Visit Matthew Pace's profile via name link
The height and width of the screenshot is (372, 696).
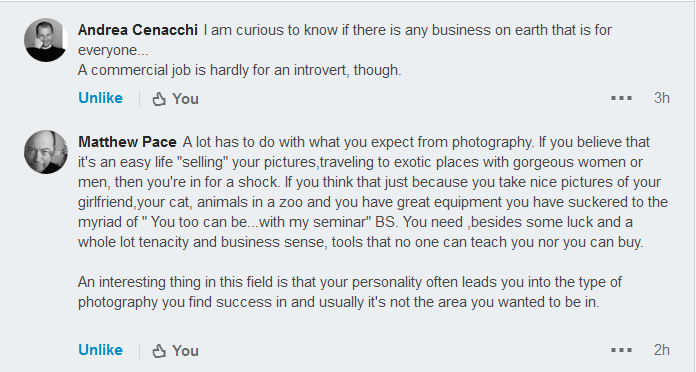click(127, 142)
